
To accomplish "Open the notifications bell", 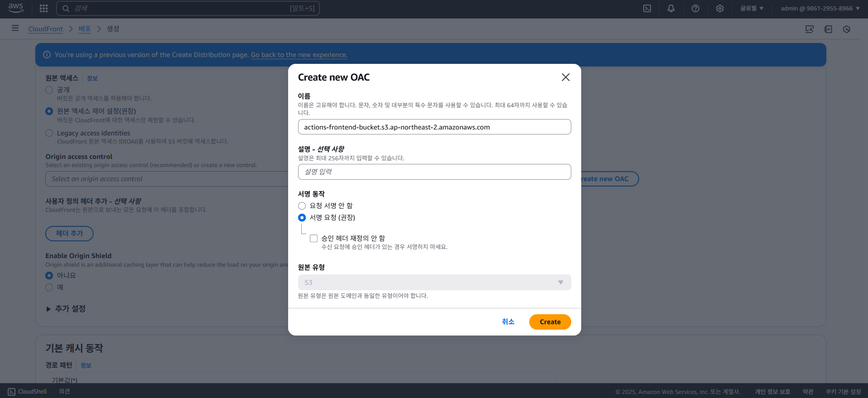I will pyautogui.click(x=671, y=8).
